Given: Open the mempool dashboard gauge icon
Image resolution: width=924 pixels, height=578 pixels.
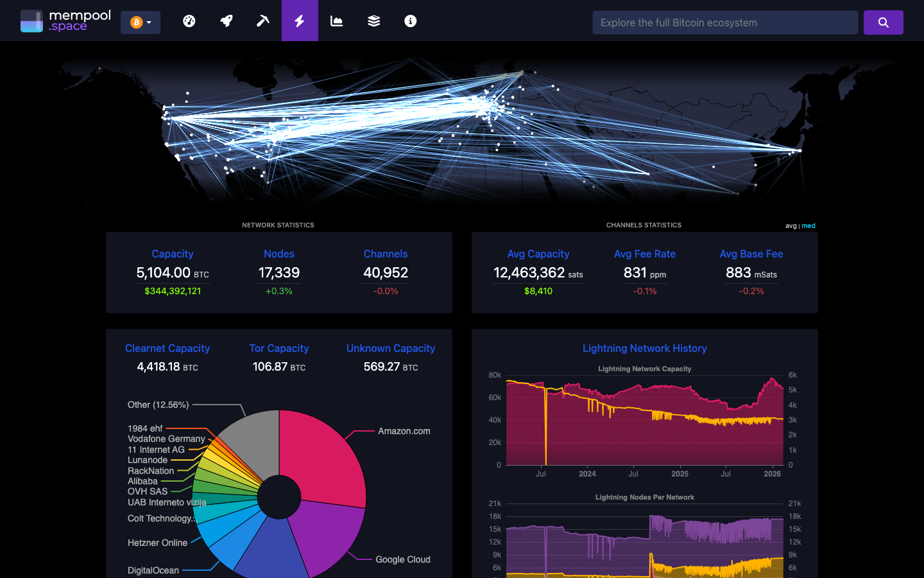Looking at the screenshot, I should (189, 21).
